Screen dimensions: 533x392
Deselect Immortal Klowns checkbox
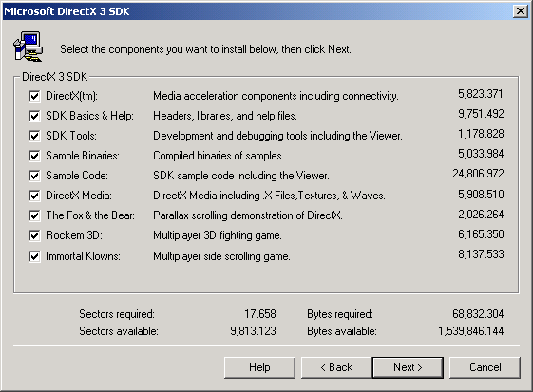(34, 256)
